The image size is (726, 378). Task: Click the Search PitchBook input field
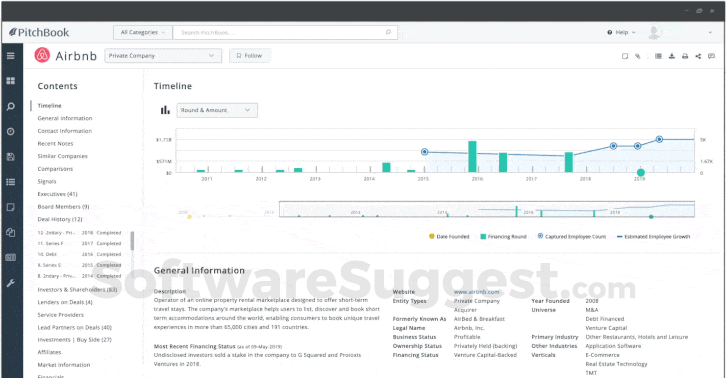285,32
